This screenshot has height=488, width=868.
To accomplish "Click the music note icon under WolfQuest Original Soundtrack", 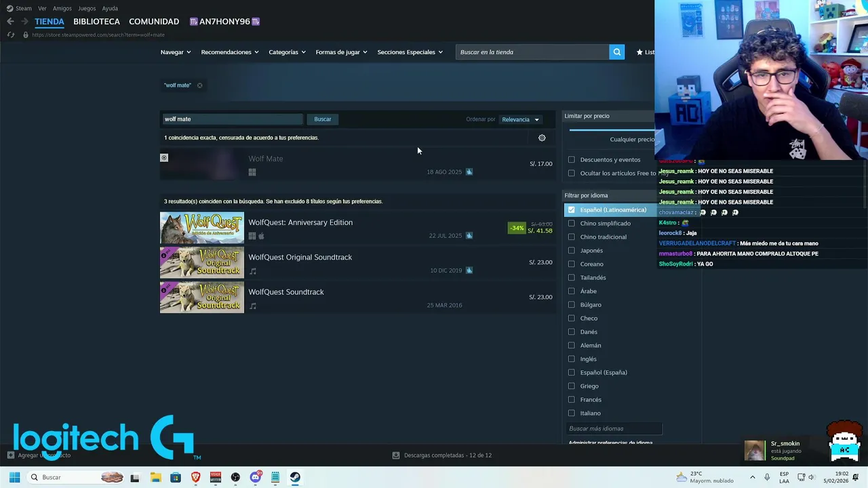I will click(253, 271).
